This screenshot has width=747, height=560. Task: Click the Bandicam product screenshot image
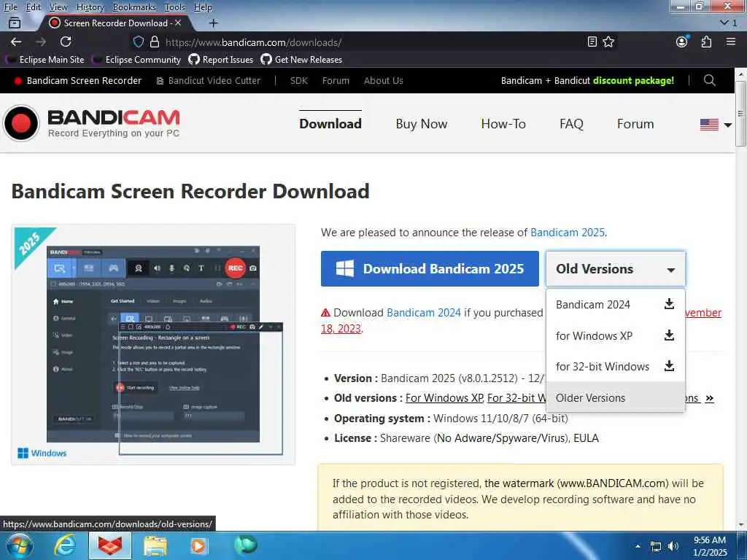153,344
